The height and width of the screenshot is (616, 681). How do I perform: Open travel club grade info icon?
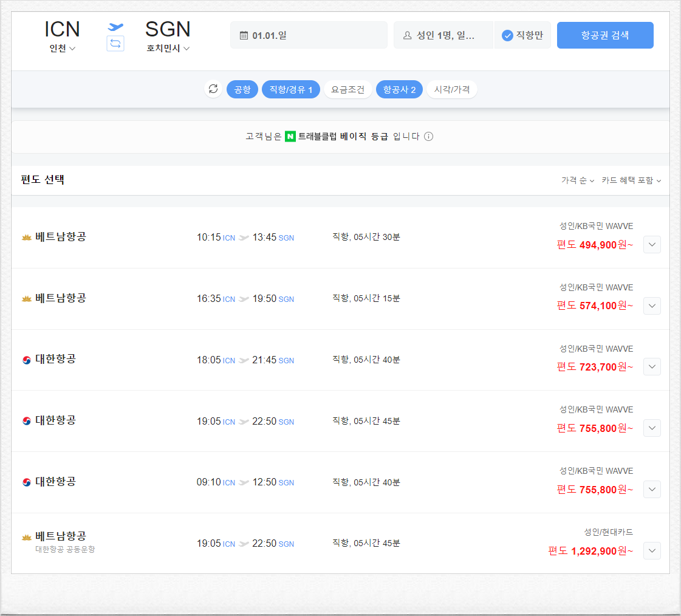click(x=429, y=137)
